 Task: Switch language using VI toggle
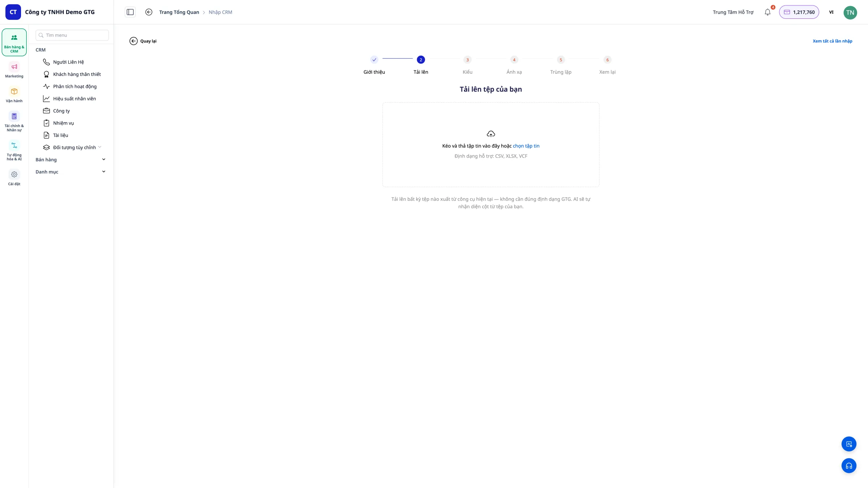tap(831, 12)
